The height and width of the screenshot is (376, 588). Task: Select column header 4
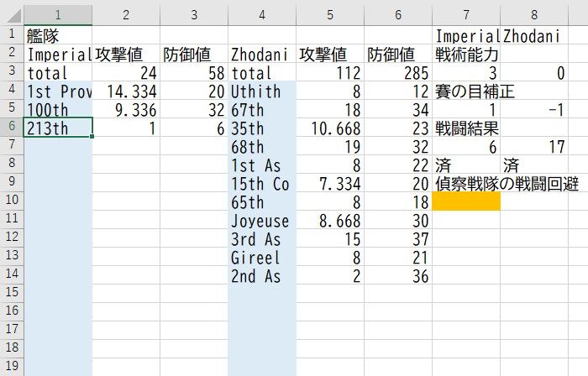point(262,15)
